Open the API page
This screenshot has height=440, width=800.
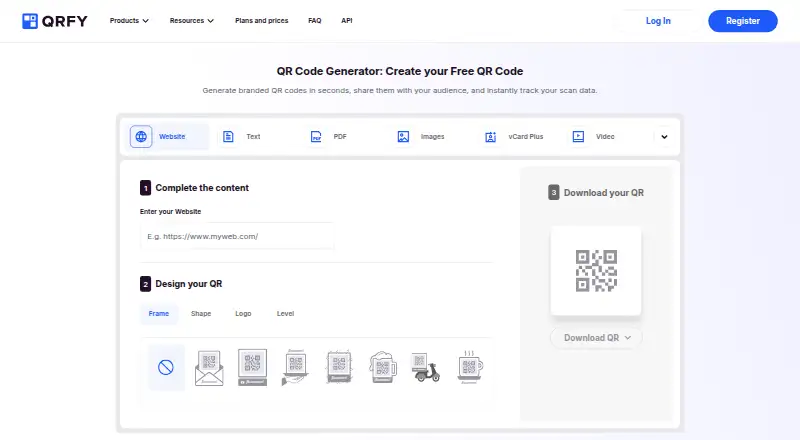click(x=347, y=21)
